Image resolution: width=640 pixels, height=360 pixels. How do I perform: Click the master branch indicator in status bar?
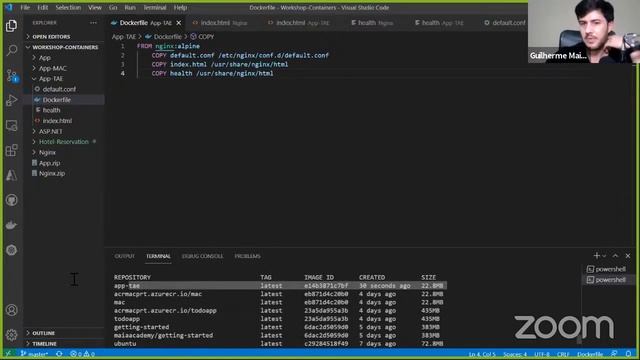point(34,354)
